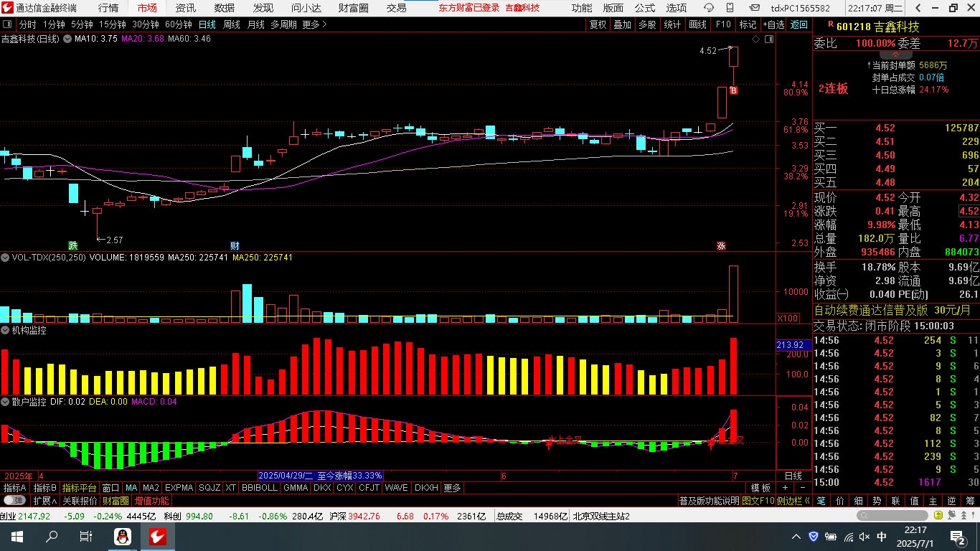Open 普及版功能说明 link
Screen dimensions: 980x551
tap(709, 500)
